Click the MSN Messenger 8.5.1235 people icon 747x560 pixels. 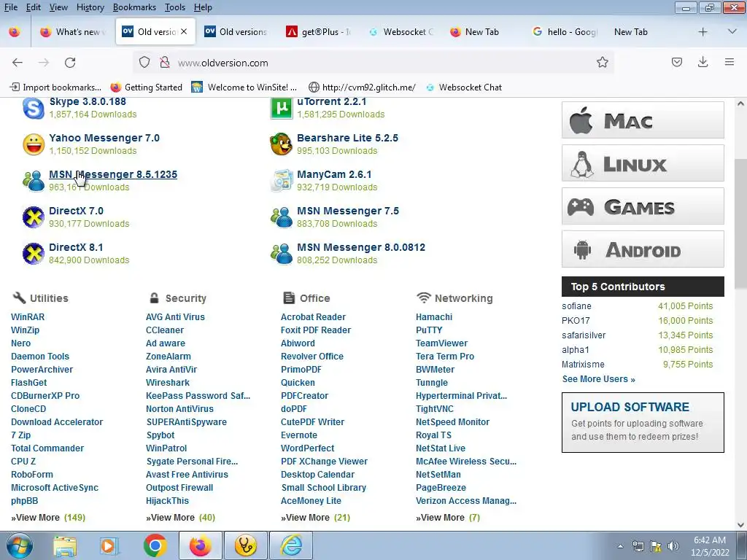pos(34,181)
